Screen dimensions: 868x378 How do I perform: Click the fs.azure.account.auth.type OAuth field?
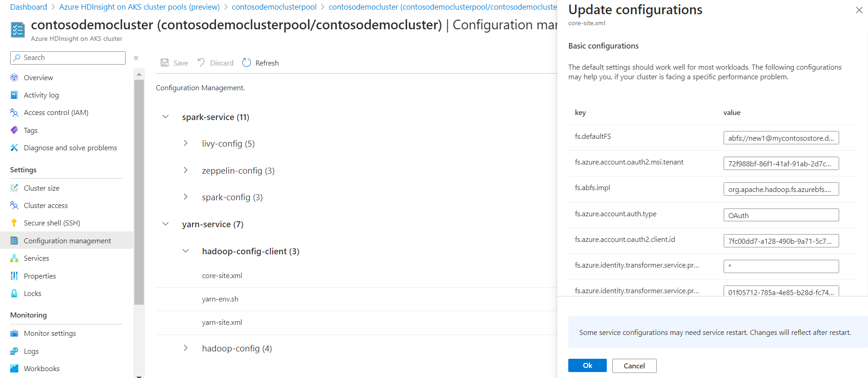pyautogui.click(x=781, y=215)
